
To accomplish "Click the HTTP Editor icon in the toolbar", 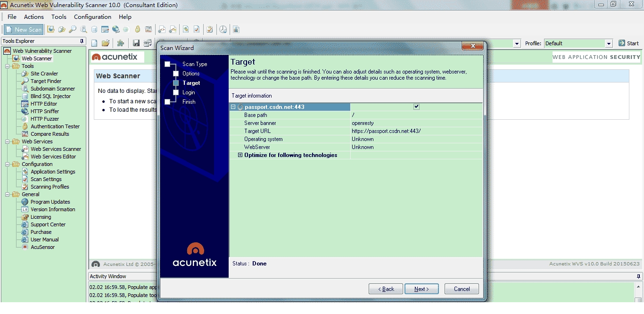I will point(105,29).
